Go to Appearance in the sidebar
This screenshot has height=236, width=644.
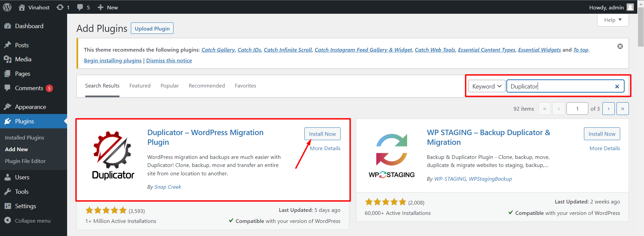pyautogui.click(x=30, y=107)
